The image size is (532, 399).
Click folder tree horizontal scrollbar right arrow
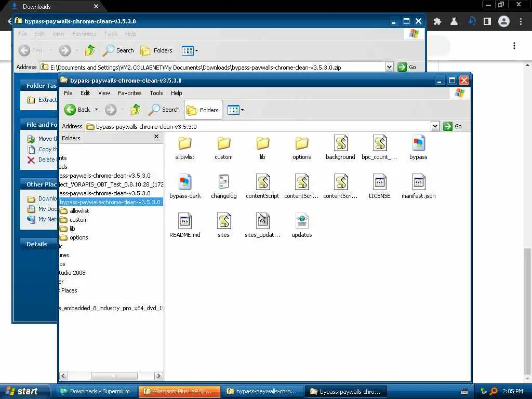click(x=158, y=376)
